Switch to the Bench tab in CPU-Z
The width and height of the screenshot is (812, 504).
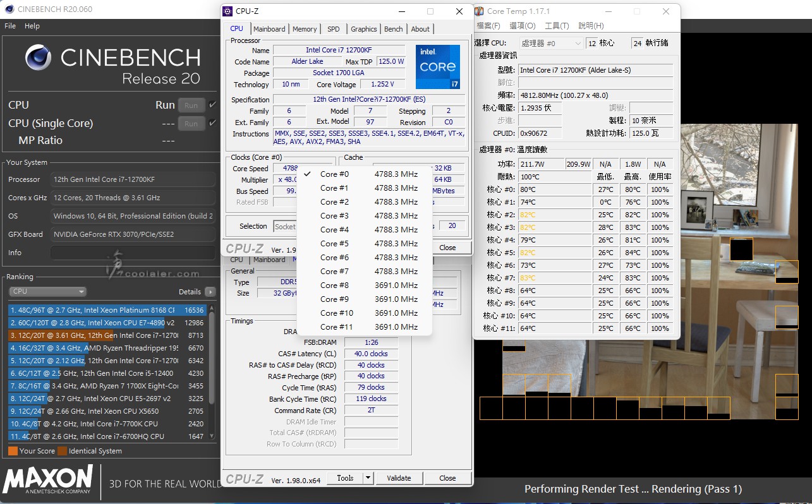[394, 29]
